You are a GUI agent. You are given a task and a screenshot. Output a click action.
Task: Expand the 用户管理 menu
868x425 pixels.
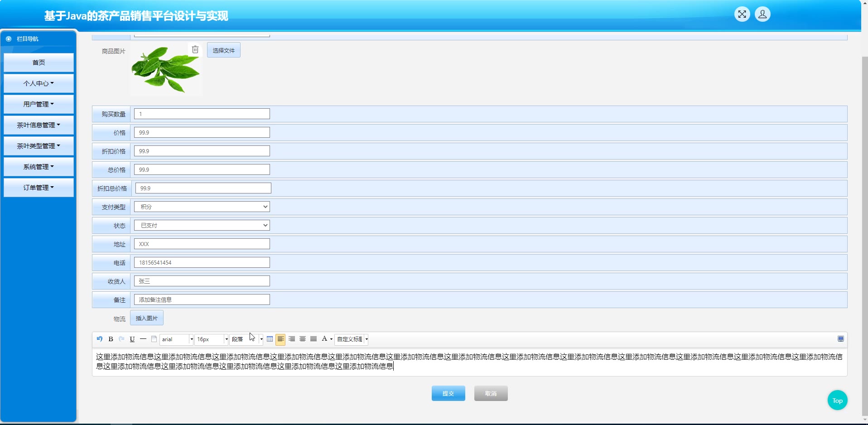click(39, 104)
